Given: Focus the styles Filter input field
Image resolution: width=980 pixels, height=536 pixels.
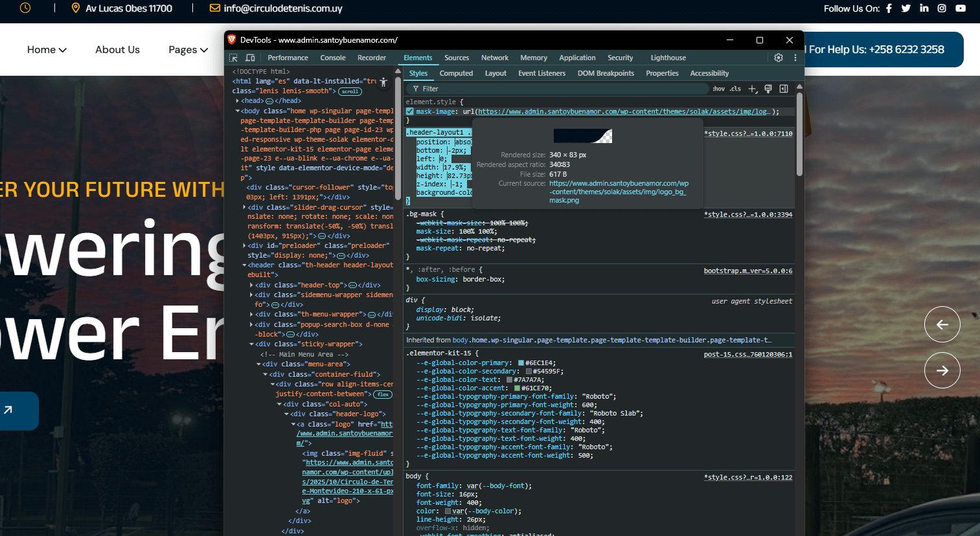Looking at the screenshot, I should coord(557,89).
